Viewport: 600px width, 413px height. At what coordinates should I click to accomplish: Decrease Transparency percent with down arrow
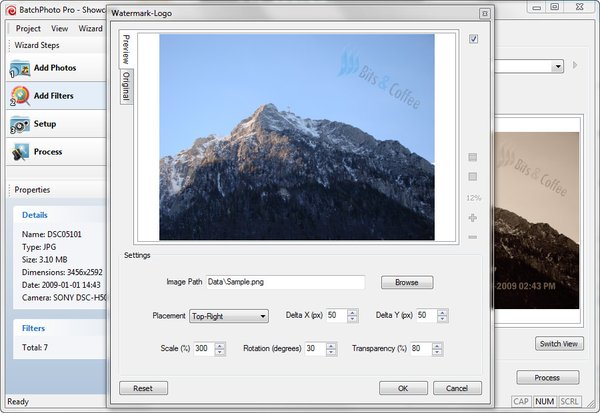coord(437,352)
